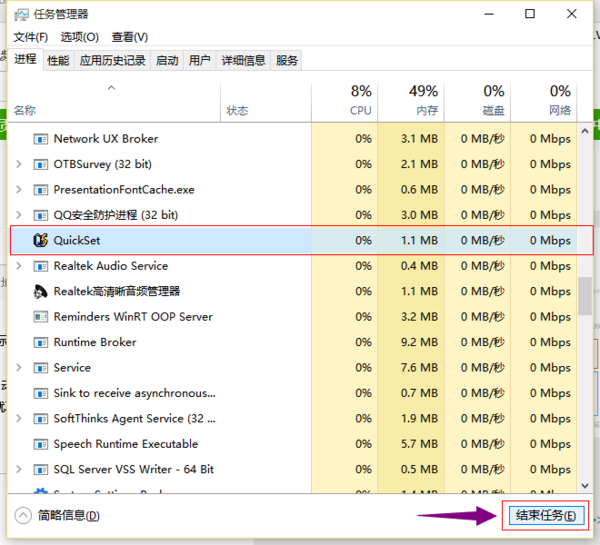Select the Runtime Broker row name
Screen dimensions: 600x545
tap(95, 342)
